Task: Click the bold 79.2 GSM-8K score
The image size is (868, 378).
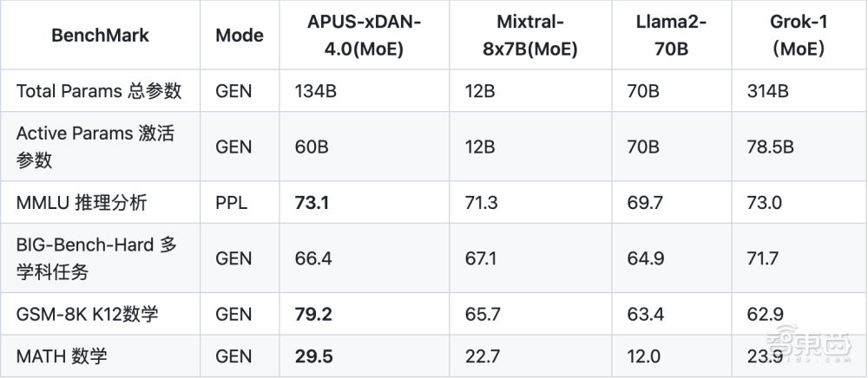Action: 313,314
